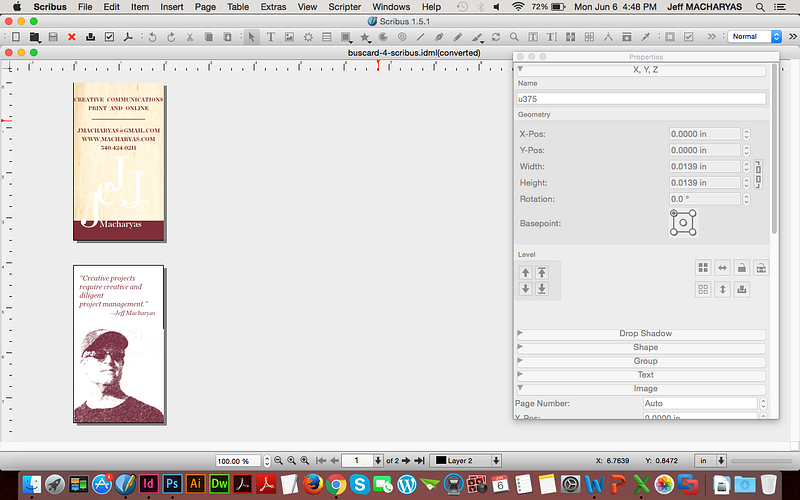The image size is (800, 500).
Task: Expand the Drop Shadow section
Action: (x=644, y=333)
